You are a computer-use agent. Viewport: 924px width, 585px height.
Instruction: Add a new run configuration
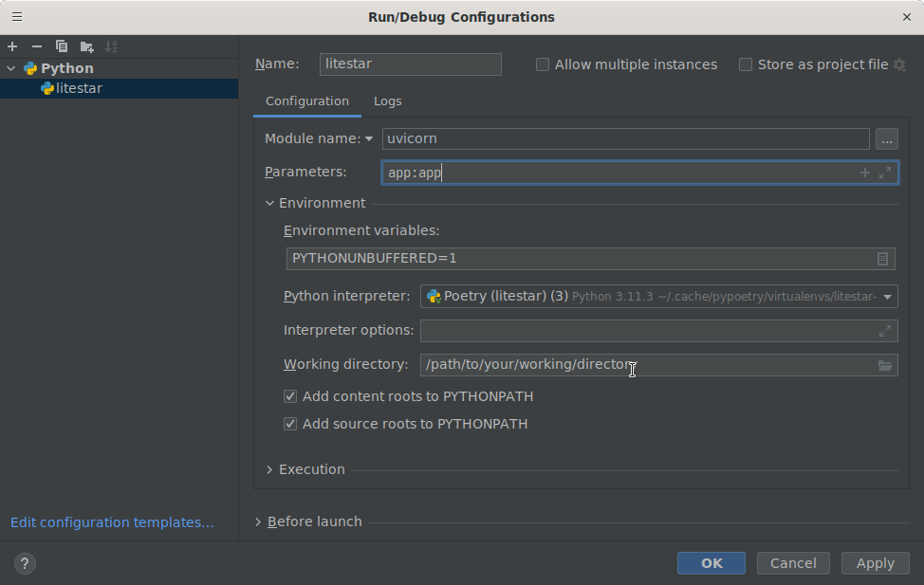click(x=12, y=46)
